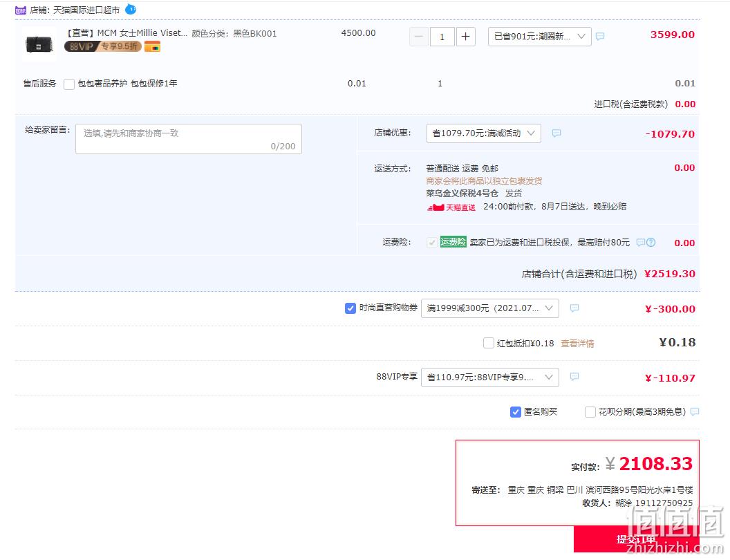Click comment icon next to 已省901元 dropdown
Image resolution: width=730 pixels, height=560 pixels.
click(600, 37)
